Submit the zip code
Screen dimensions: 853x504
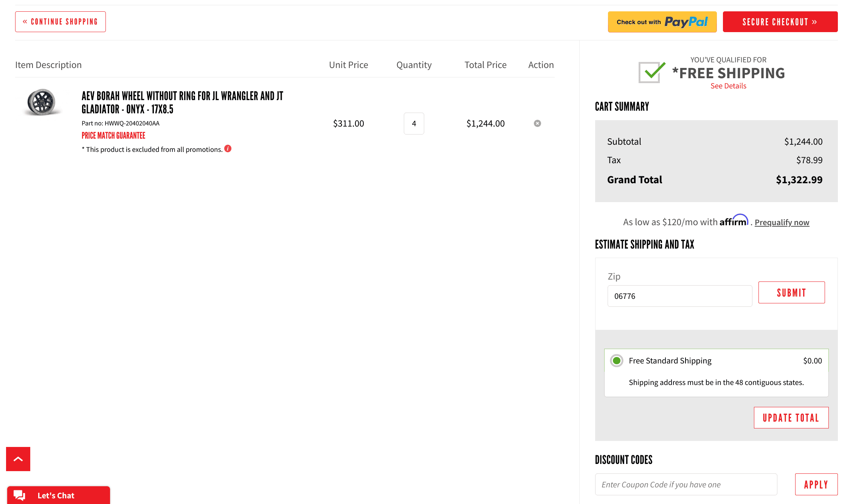(792, 292)
